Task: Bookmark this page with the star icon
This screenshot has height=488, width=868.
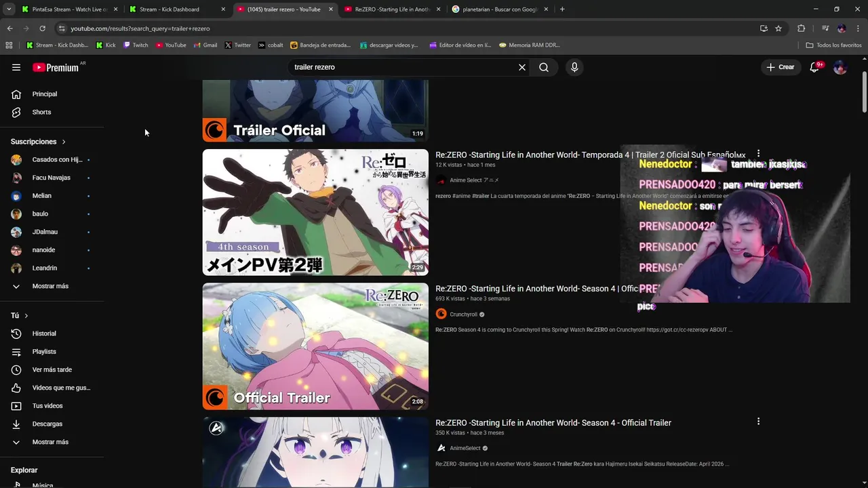Action: (778, 28)
